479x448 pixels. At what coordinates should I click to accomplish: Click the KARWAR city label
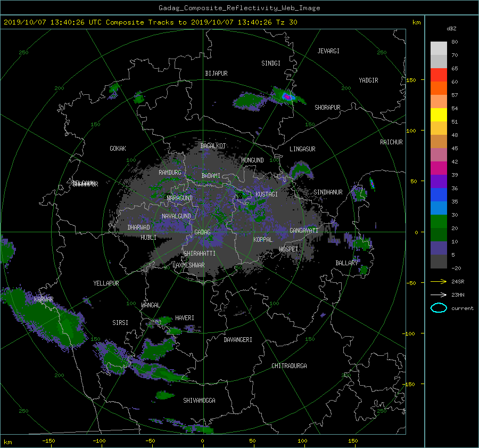(x=44, y=299)
